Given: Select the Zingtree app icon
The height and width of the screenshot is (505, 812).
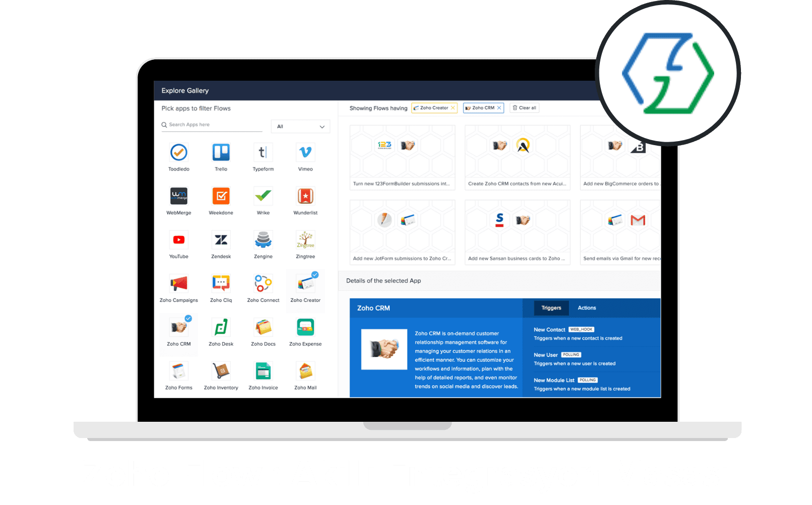Looking at the screenshot, I should pos(306,240).
